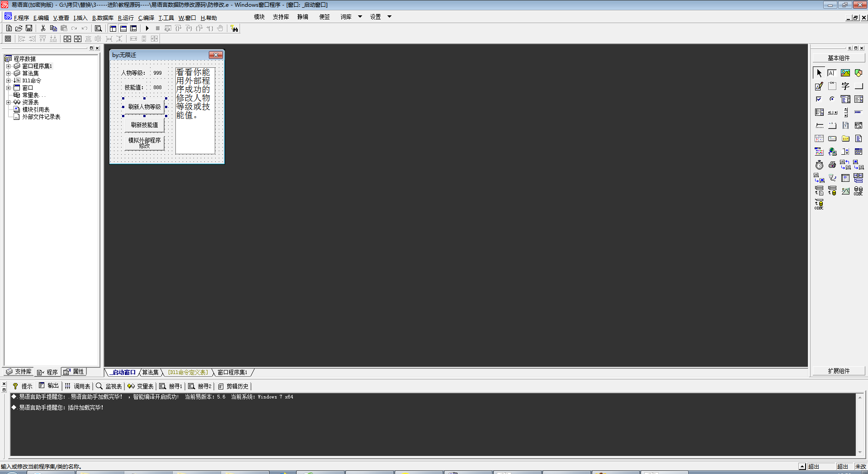
Task: Click the 模块 toolbar button
Action: 259,17
